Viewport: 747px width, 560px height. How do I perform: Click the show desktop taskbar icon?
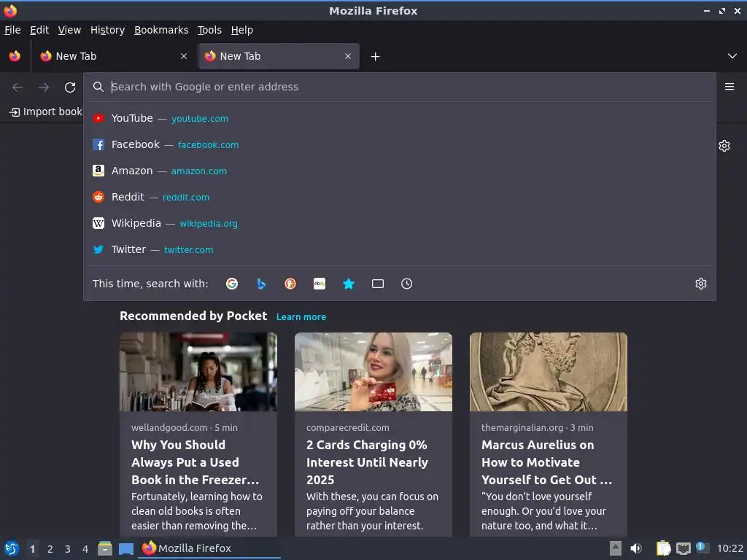pyautogui.click(x=125, y=549)
